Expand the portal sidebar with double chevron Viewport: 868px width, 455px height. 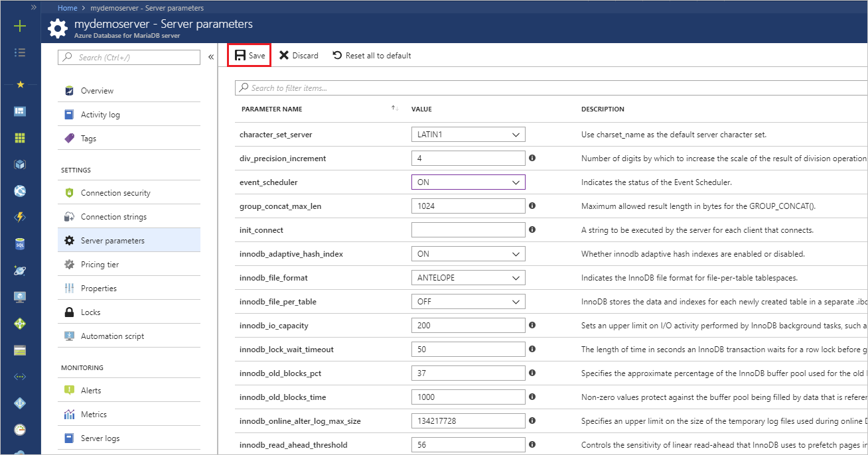(33, 7)
